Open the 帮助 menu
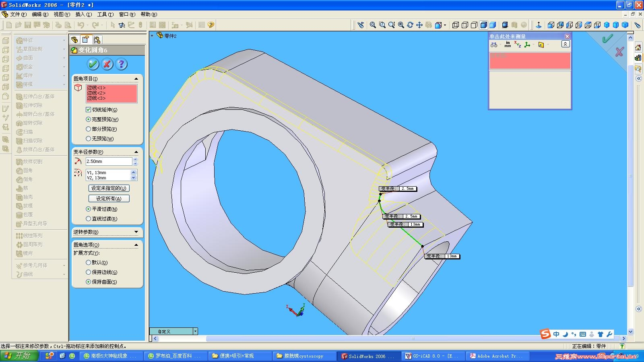This screenshot has width=644, height=362. coord(149,14)
